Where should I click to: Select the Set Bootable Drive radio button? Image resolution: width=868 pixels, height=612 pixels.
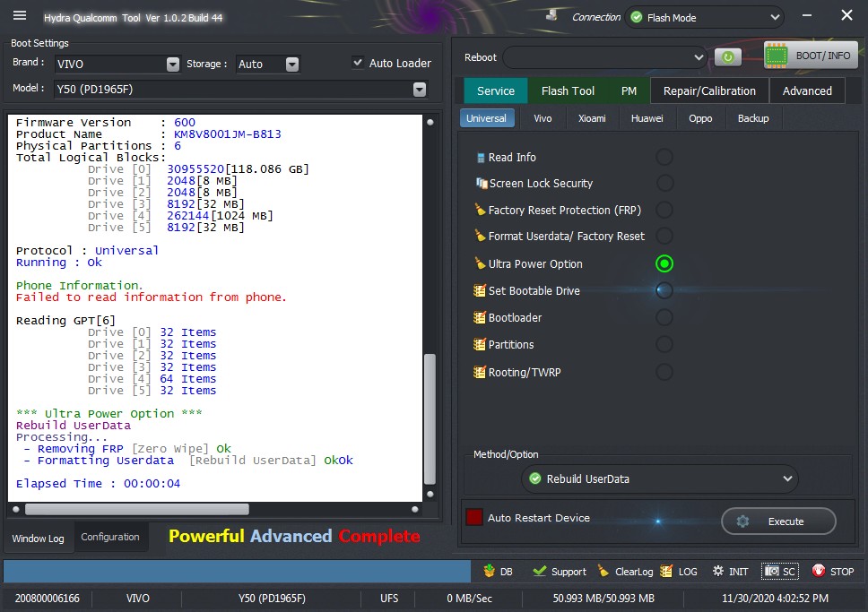(x=664, y=290)
